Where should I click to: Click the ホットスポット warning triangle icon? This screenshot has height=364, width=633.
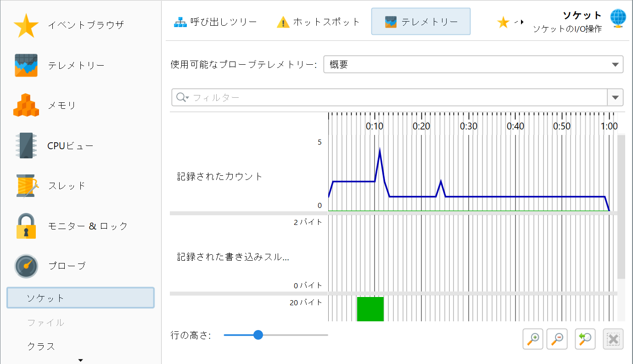pos(283,22)
